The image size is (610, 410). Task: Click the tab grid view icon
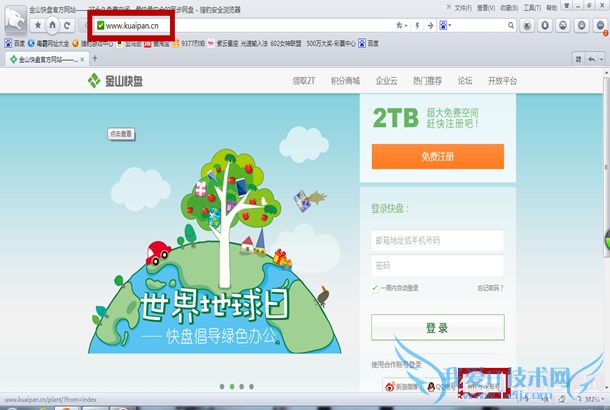tap(578, 59)
